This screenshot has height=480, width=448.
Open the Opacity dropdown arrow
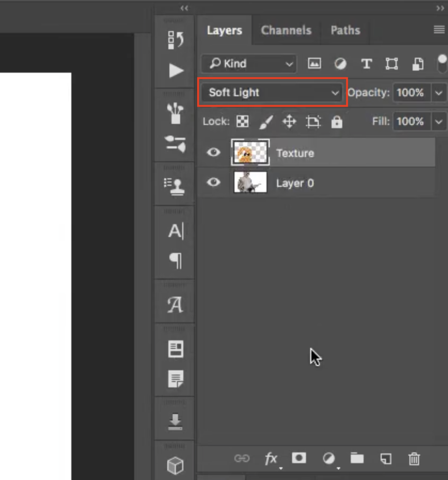[439, 93]
